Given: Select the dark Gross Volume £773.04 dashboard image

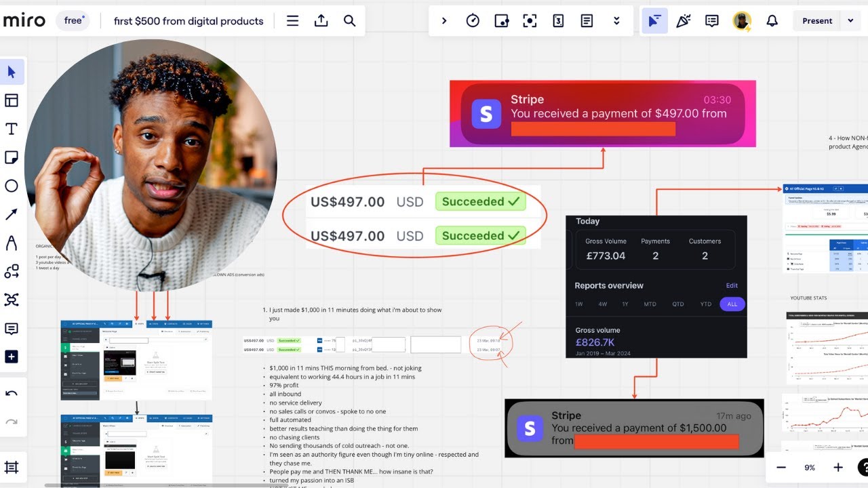Looking at the screenshot, I should click(656, 287).
